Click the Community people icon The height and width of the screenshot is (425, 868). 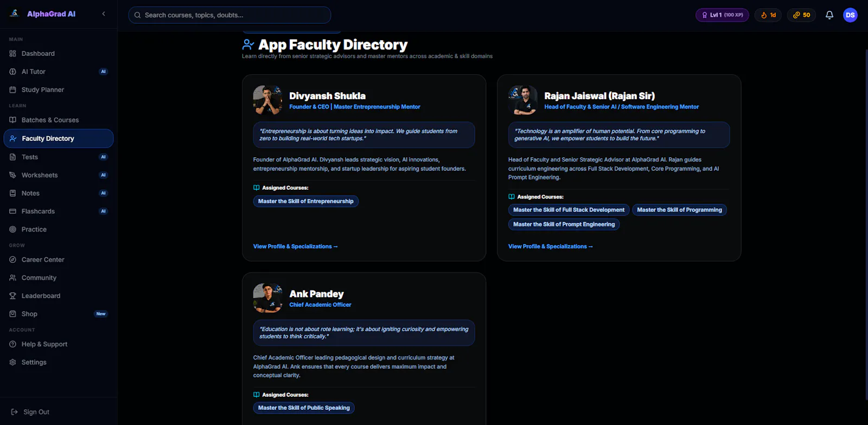click(x=12, y=278)
